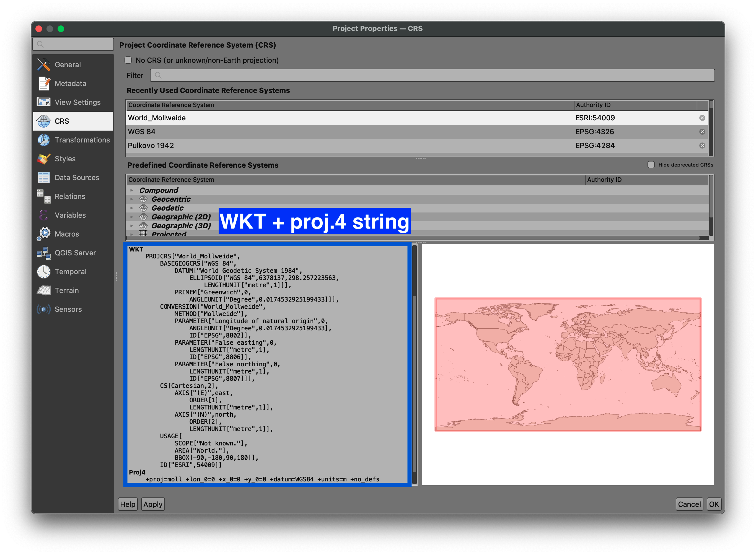The height and width of the screenshot is (555, 756).
Task: Click the Macros gear icon
Action: [44, 234]
